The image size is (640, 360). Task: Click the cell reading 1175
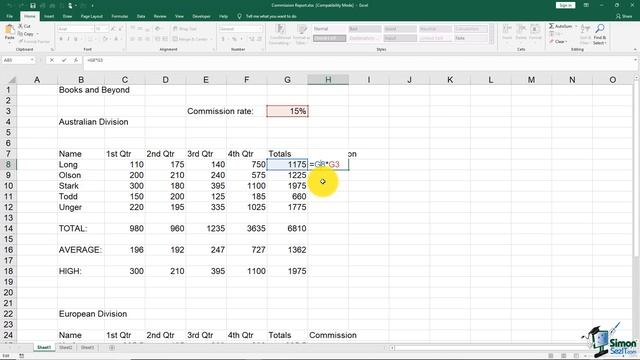(x=287, y=164)
